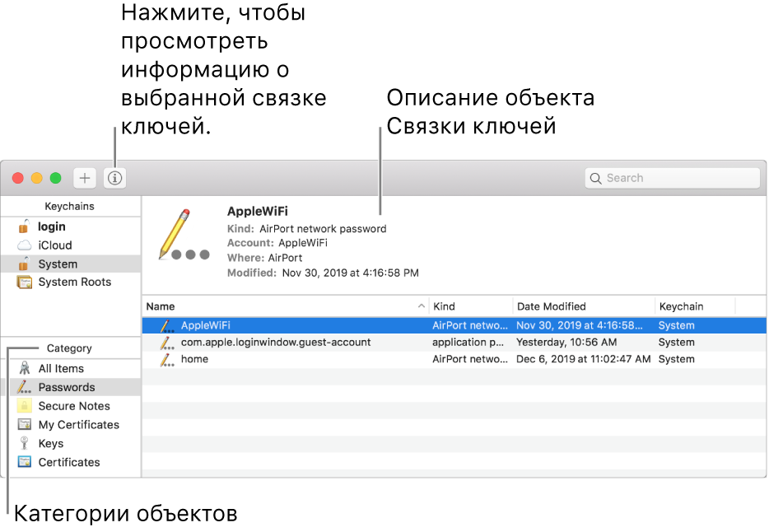Select the home password row

pyautogui.click(x=454, y=359)
